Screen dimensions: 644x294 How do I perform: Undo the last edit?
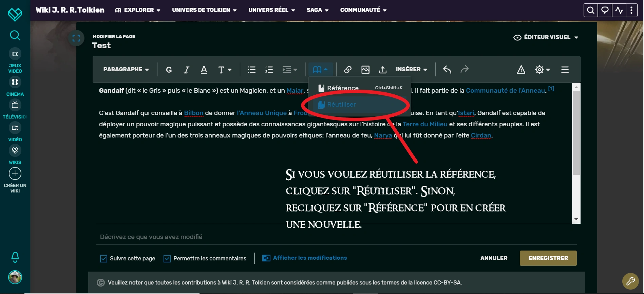click(447, 70)
